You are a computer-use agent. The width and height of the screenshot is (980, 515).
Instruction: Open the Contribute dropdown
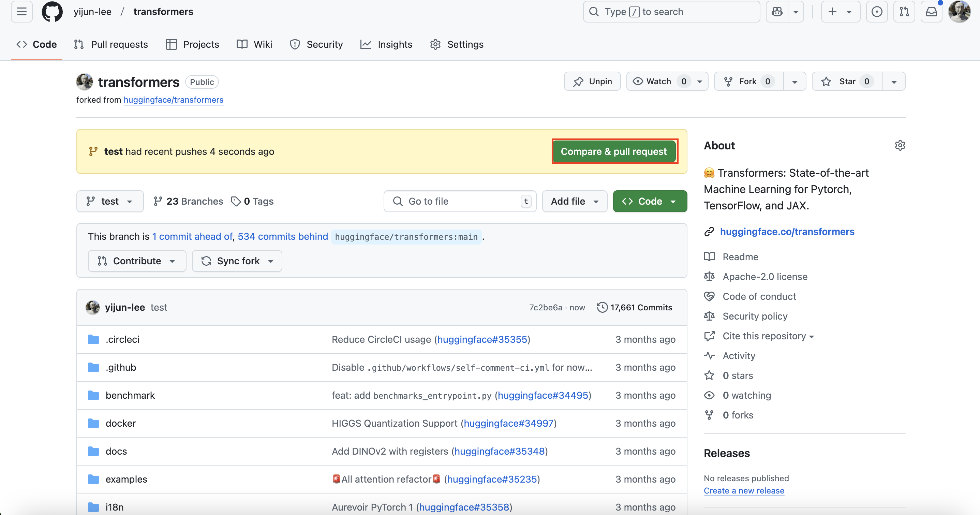pyautogui.click(x=137, y=261)
